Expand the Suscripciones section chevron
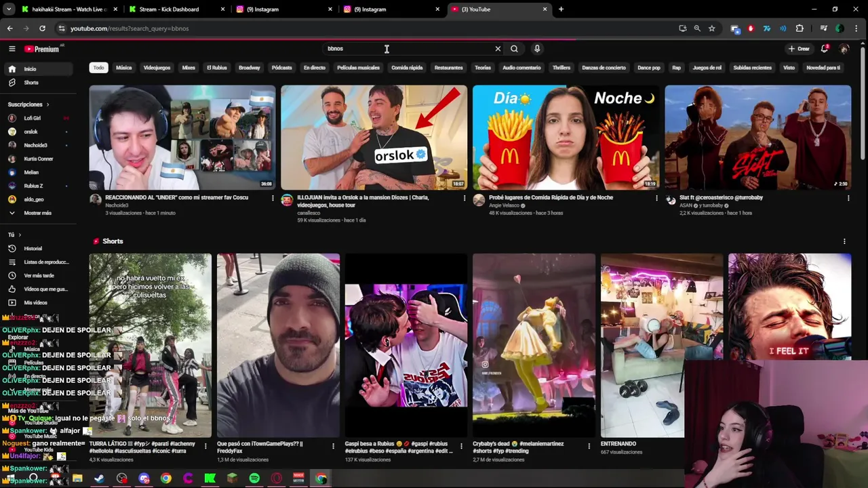This screenshot has height=488, width=868. 47,104
